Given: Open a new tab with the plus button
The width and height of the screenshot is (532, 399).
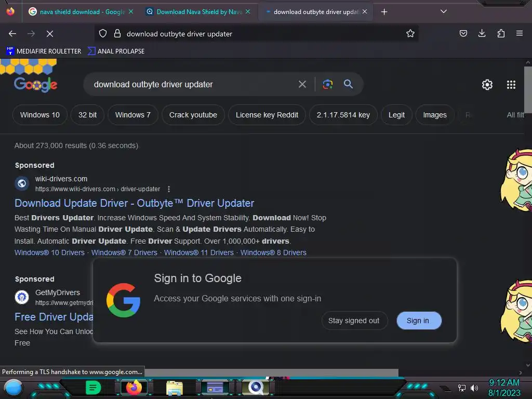Looking at the screenshot, I should click(x=384, y=12).
